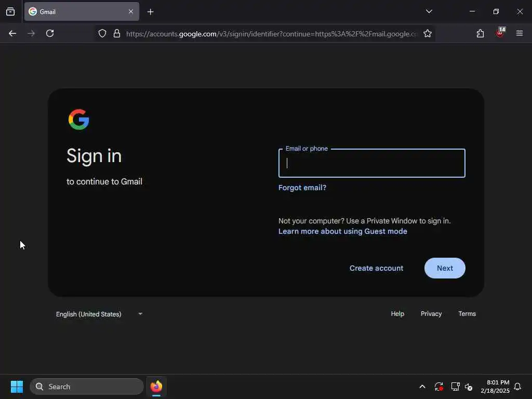The image size is (532, 399).
Task: Reload the current page
Action: (50, 33)
